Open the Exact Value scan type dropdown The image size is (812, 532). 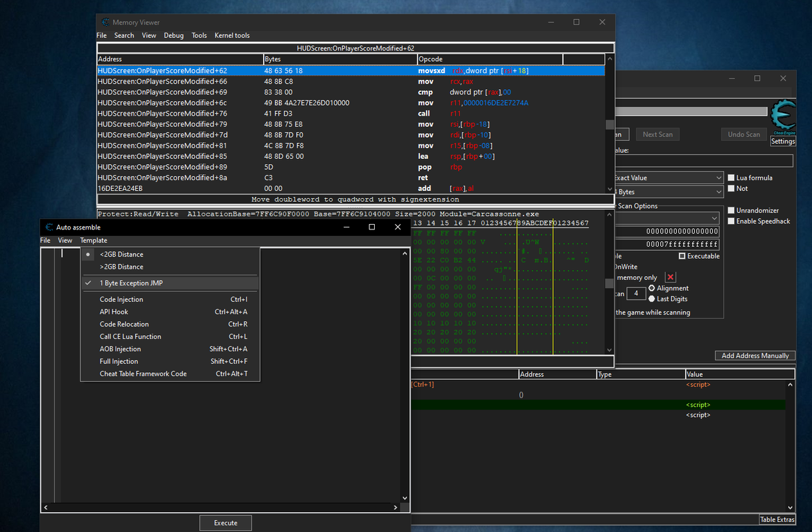point(668,178)
